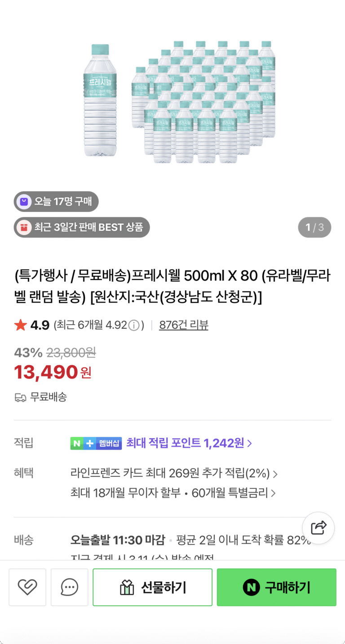Expand 라인프렌즈 카드 추가 적립 benefit
345x644 pixels.
point(174,474)
